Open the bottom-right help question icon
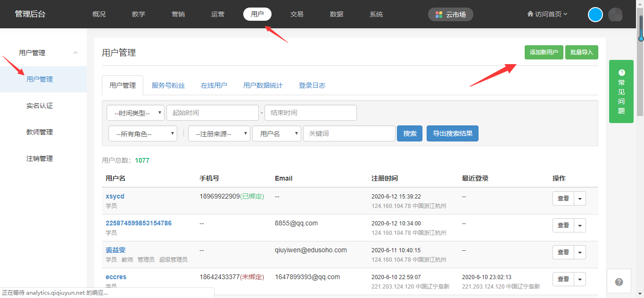 pos(619,282)
